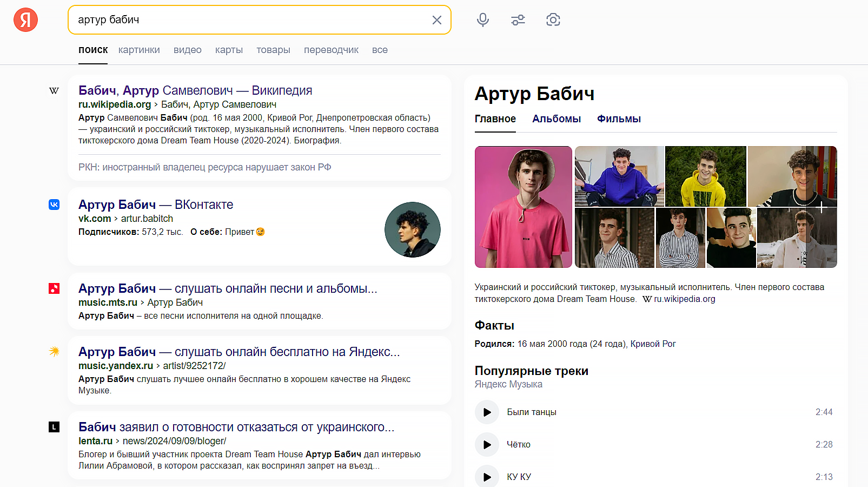Switch to картинки tab
Viewport: 868px width, 487px height.
[139, 50]
